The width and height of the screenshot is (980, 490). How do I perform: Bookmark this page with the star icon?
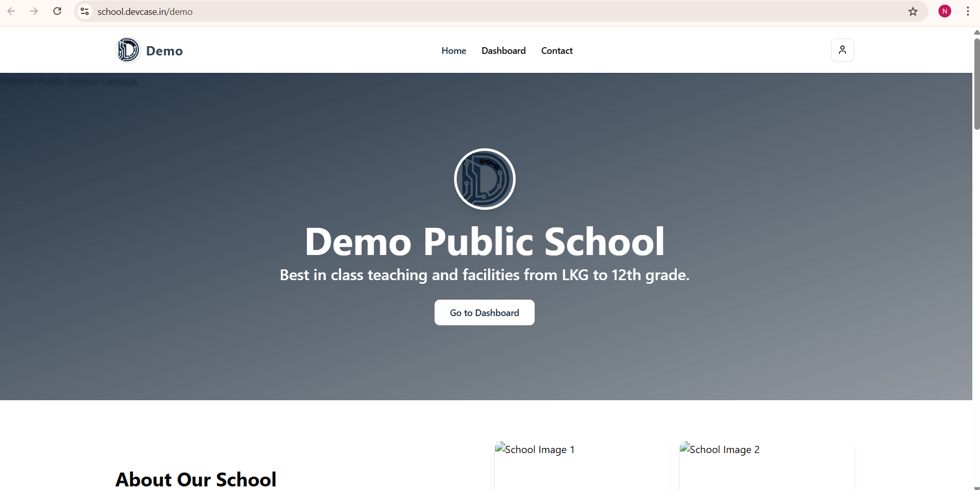point(913,11)
